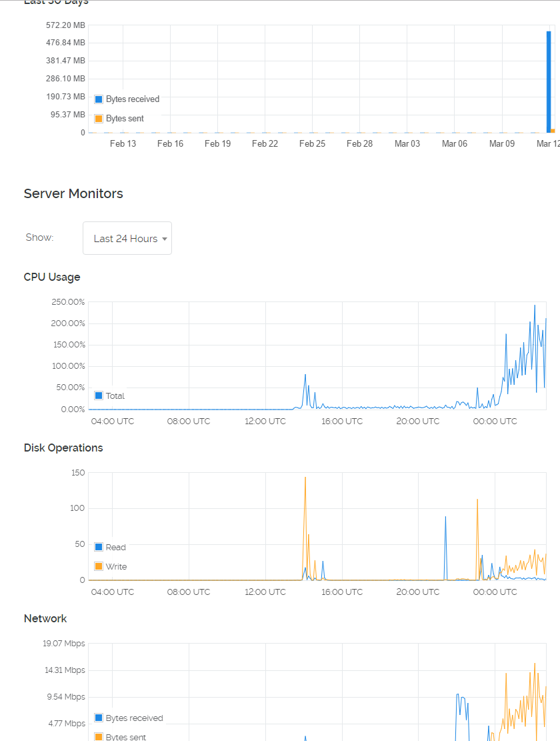Click the Network heading
560x741 pixels.
[x=45, y=618]
